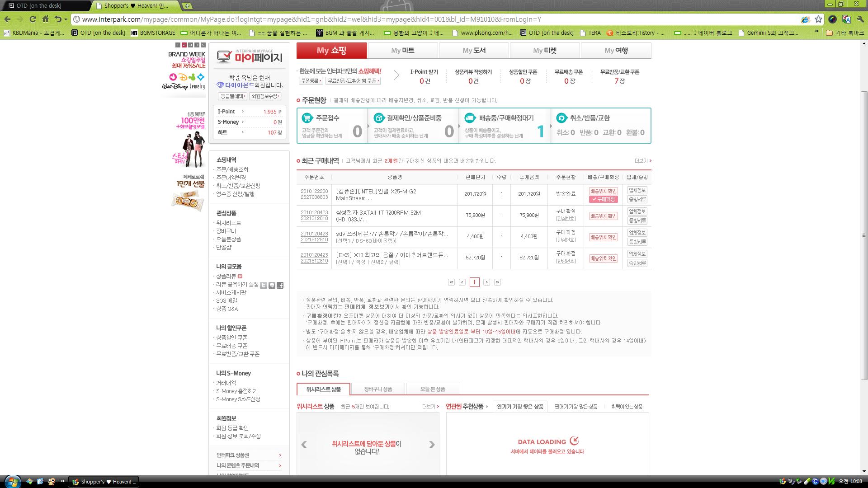Click the 결제확인/상품준비중 box icon

[379, 118]
